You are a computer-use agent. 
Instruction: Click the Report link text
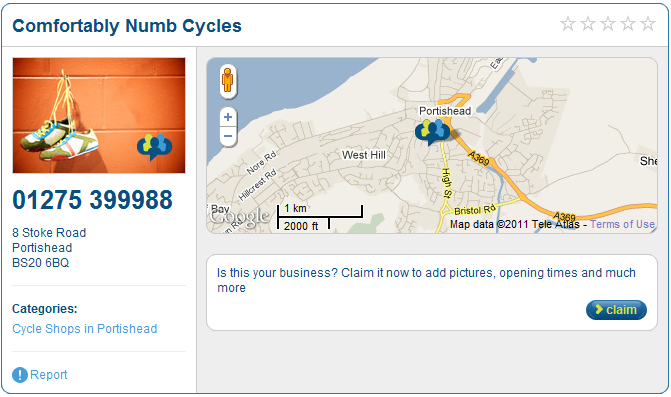[49, 375]
